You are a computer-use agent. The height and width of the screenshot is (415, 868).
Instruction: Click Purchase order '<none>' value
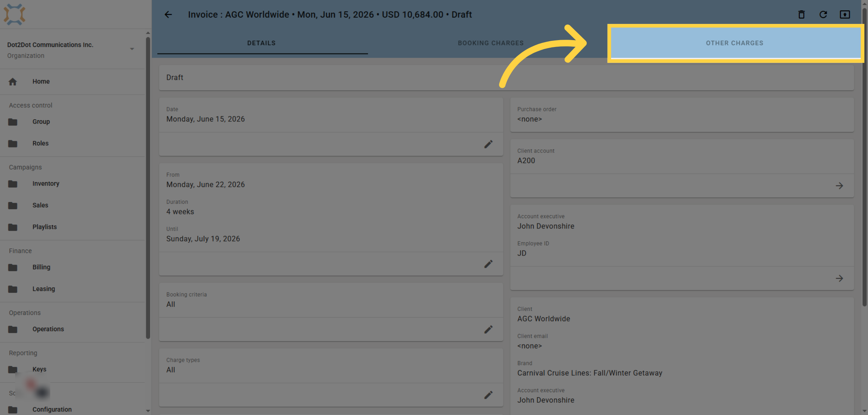click(x=529, y=119)
